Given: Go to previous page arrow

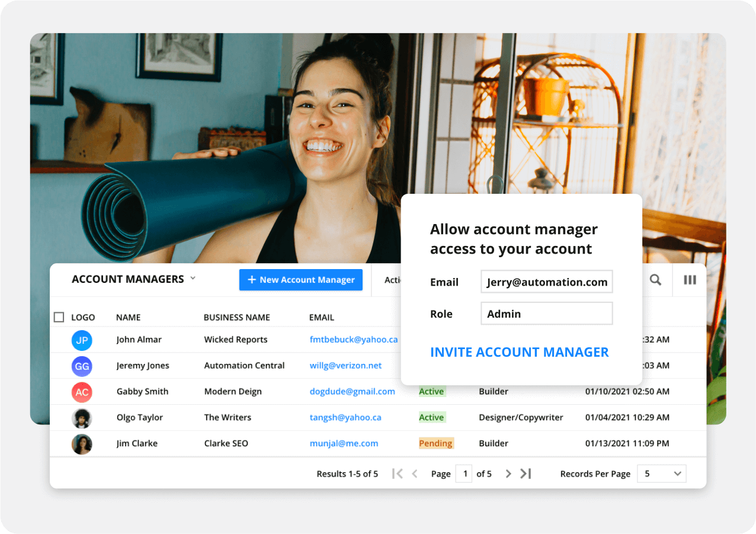Looking at the screenshot, I should [415, 474].
